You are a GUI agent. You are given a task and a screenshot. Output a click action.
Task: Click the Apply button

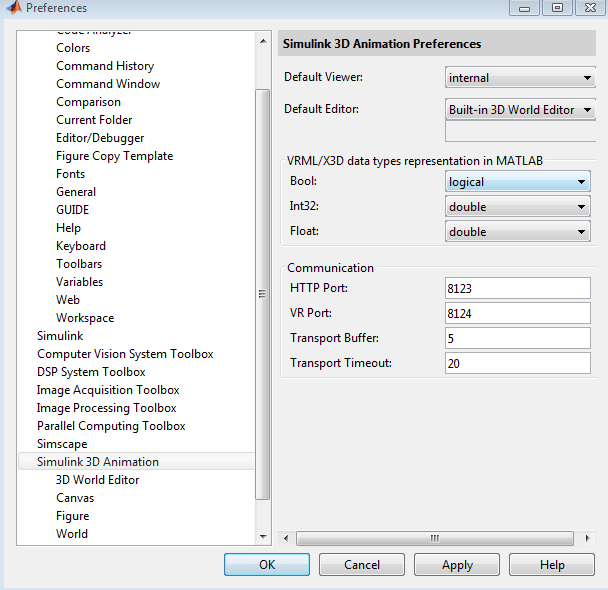[x=457, y=565]
